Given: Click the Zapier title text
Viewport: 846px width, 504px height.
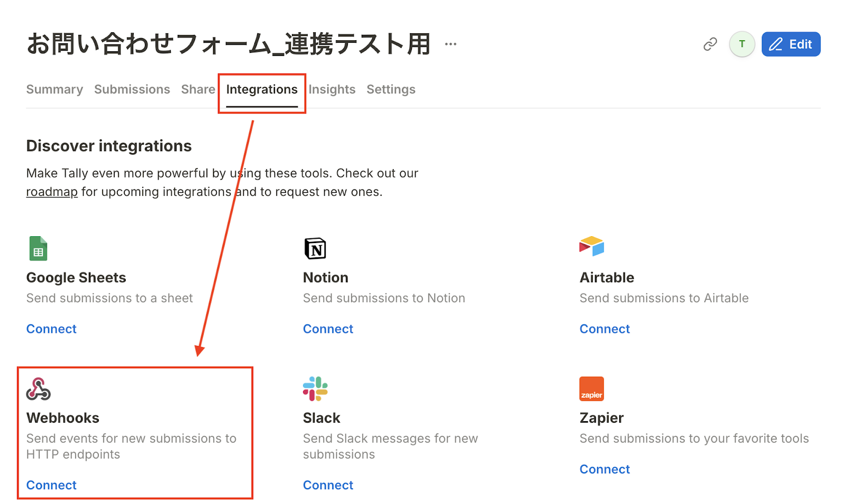Looking at the screenshot, I should 602,418.
